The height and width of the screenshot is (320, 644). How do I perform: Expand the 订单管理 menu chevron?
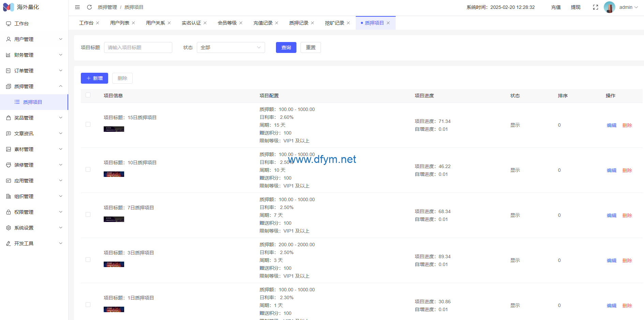point(61,71)
